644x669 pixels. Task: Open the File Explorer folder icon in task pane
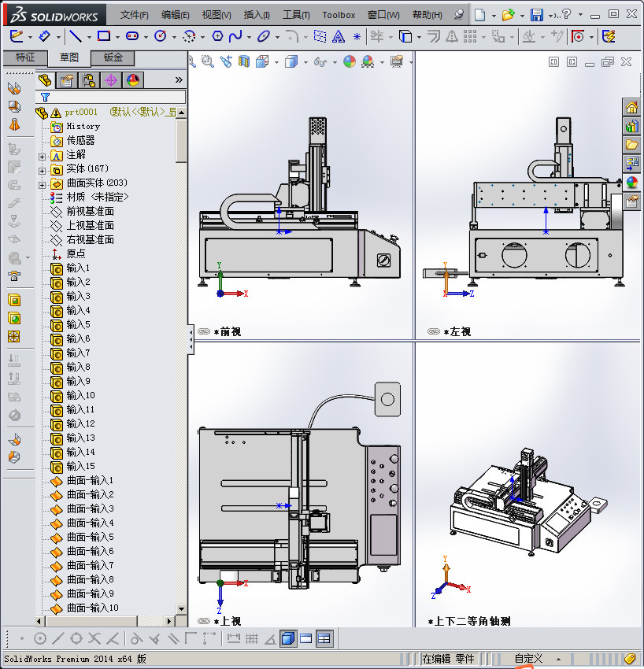pos(632,144)
